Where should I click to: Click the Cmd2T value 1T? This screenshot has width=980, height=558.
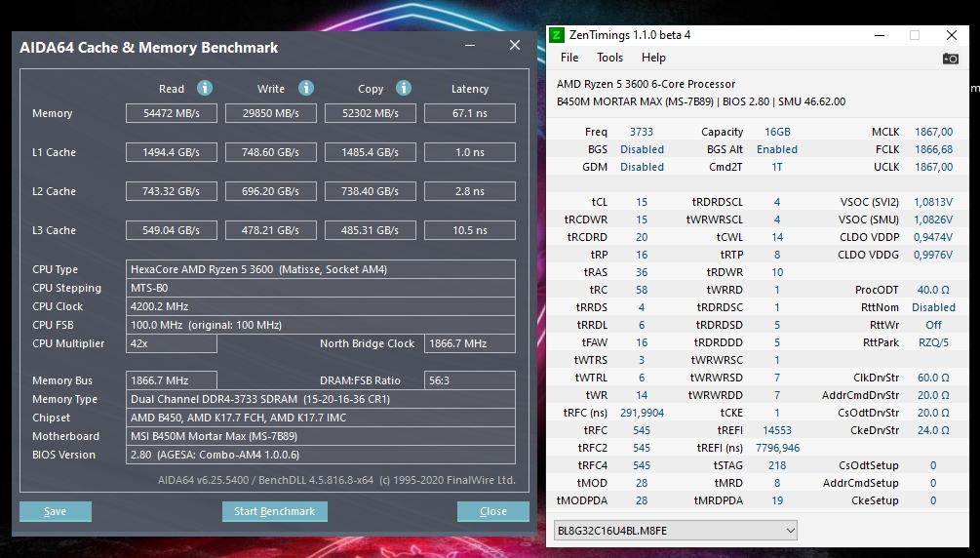(777, 167)
